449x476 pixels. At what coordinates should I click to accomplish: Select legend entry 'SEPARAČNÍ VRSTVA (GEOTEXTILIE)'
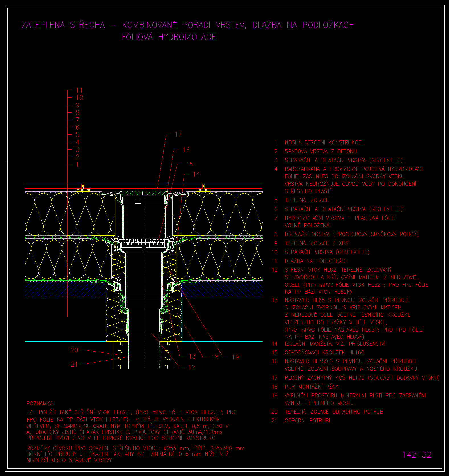click(x=327, y=252)
